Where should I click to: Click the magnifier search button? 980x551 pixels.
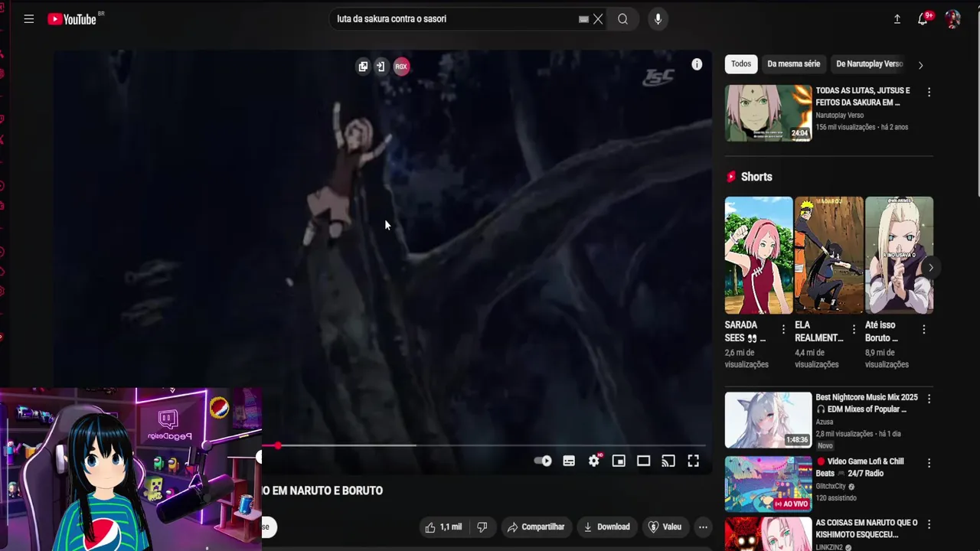pyautogui.click(x=623, y=19)
